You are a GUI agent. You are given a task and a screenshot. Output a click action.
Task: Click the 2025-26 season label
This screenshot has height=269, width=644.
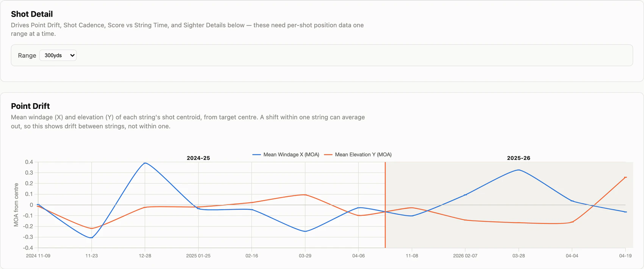click(x=519, y=158)
